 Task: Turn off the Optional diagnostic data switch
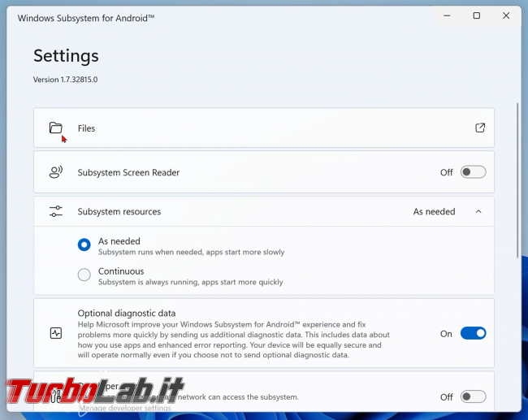coord(473,333)
